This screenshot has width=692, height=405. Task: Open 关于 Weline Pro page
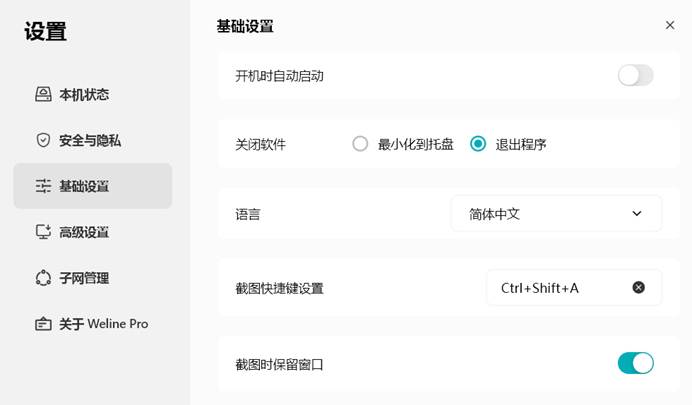[x=93, y=324]
